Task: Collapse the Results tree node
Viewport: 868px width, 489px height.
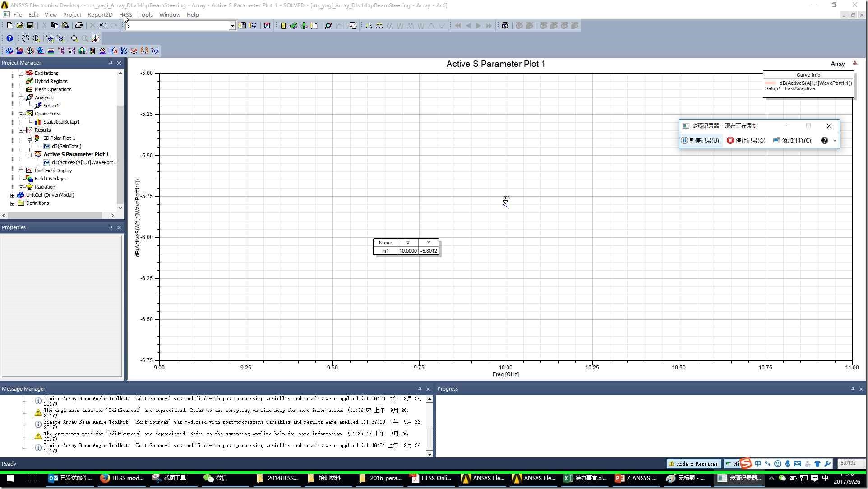Action: pyautogui.click(x=21, y=130)
